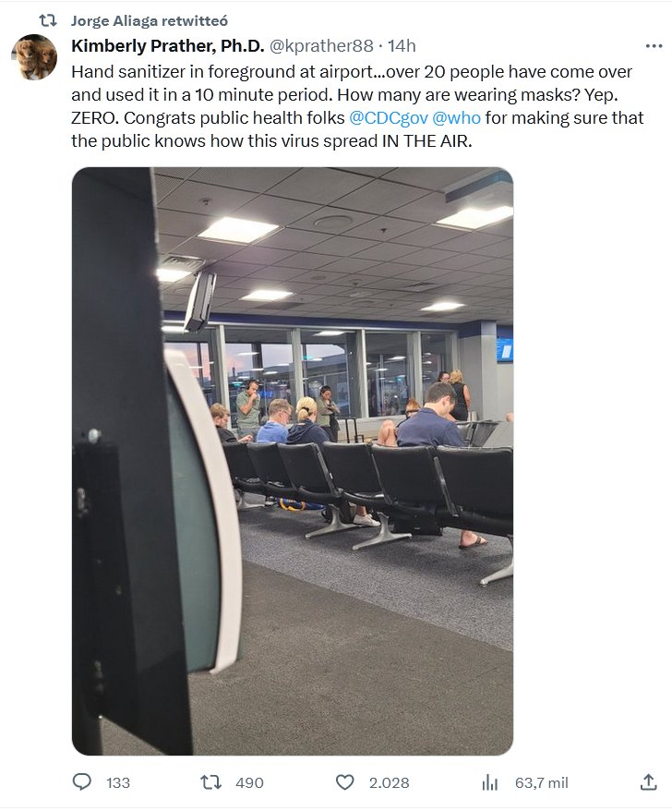Open the @CDCgov mention link
The image size is (672, 811).
[x=389, y=118]
